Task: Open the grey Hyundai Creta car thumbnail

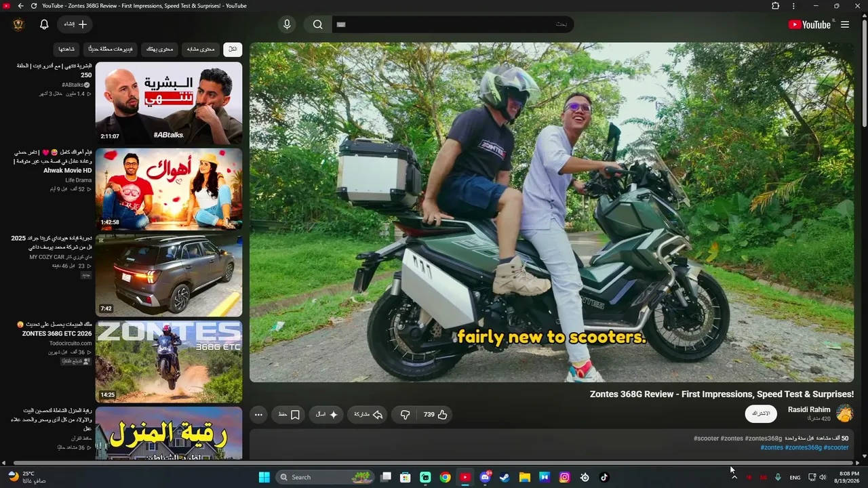Action: click(x=169, y=275)
